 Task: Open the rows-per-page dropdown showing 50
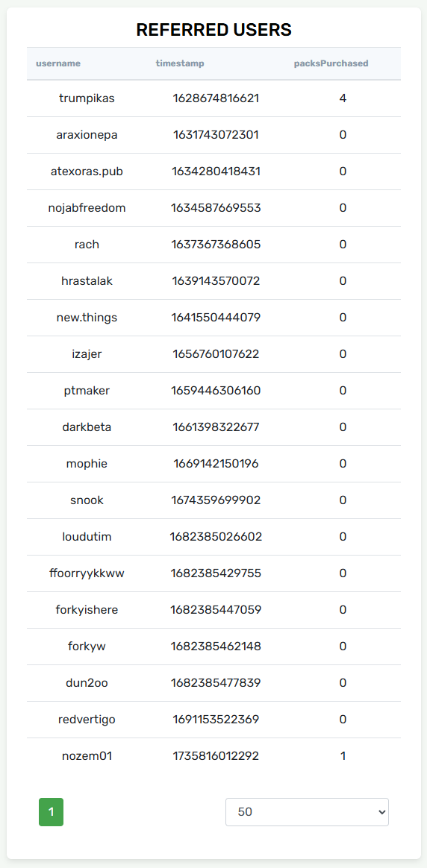[x=307, y=811]
